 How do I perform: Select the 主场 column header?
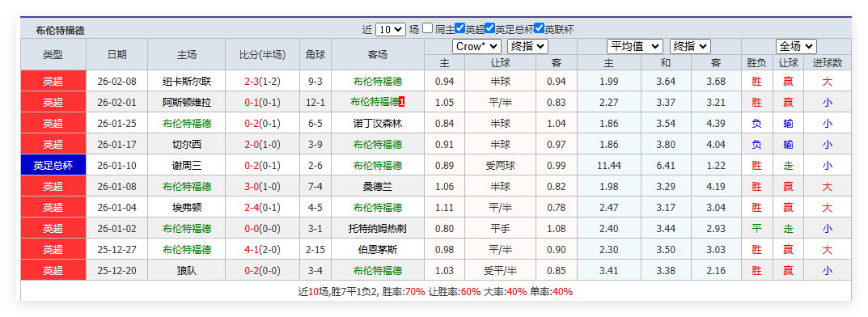187,54
